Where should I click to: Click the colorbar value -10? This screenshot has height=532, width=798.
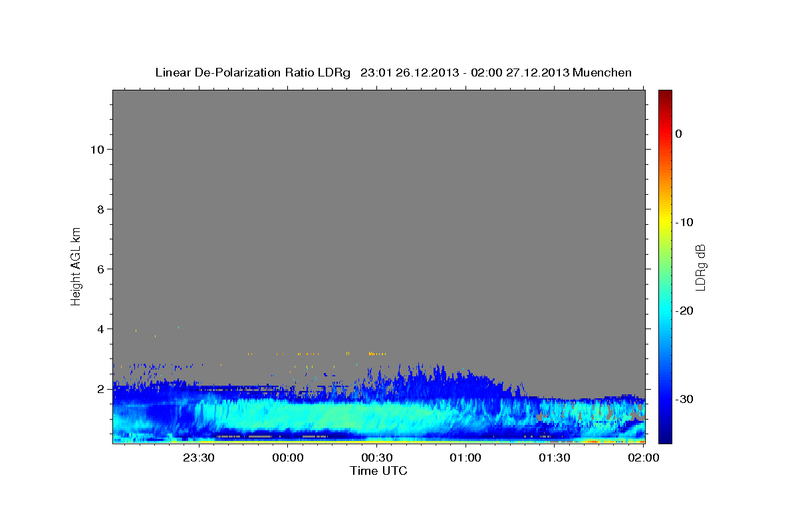685,222
